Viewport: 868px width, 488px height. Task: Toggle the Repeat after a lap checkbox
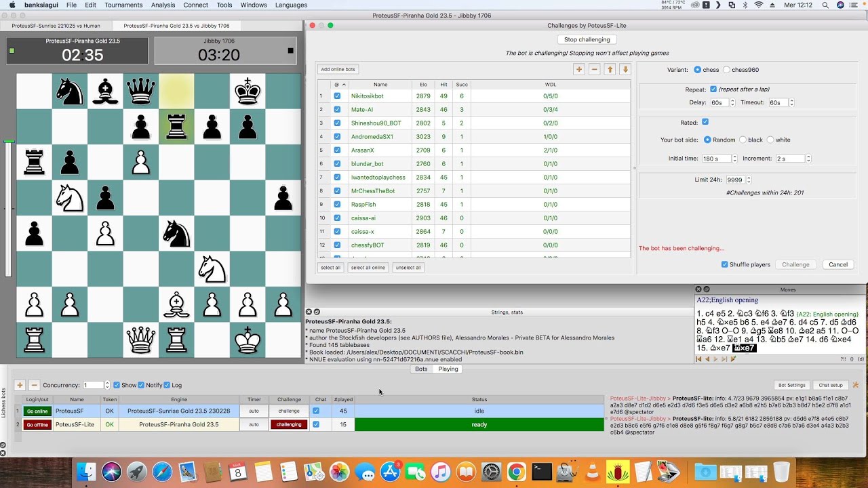coord(713,89)
